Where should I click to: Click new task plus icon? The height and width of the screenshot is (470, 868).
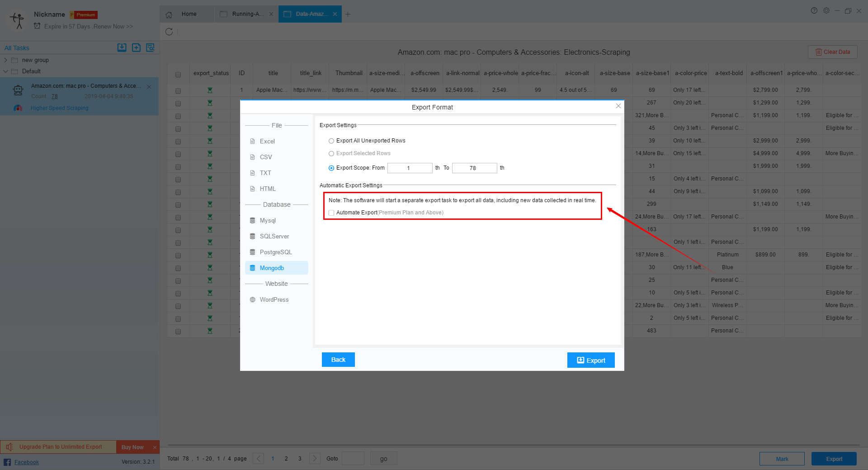(x=136, y=47)
